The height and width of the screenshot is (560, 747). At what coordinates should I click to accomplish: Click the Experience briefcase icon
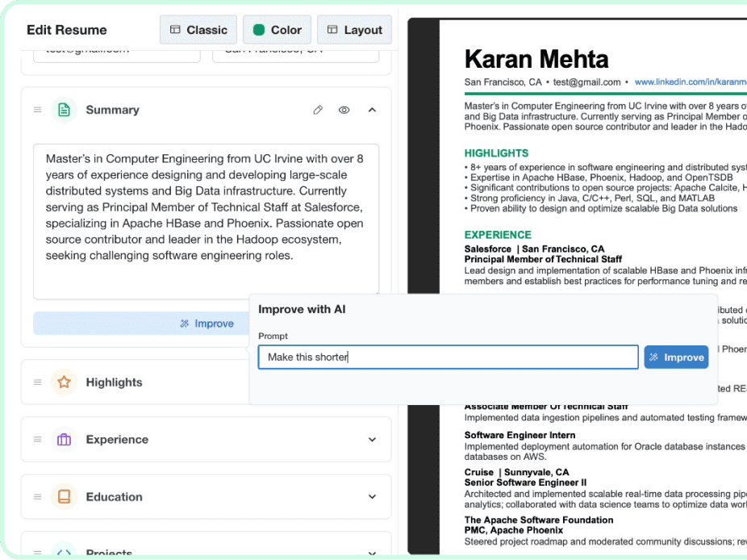point(64,440)
